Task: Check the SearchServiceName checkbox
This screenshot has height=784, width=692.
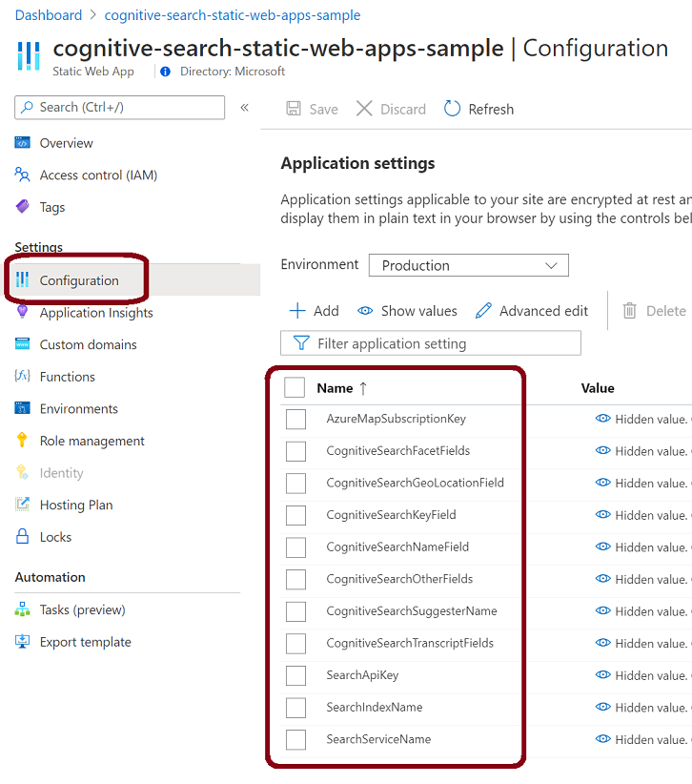Action: tap(295, 739)
